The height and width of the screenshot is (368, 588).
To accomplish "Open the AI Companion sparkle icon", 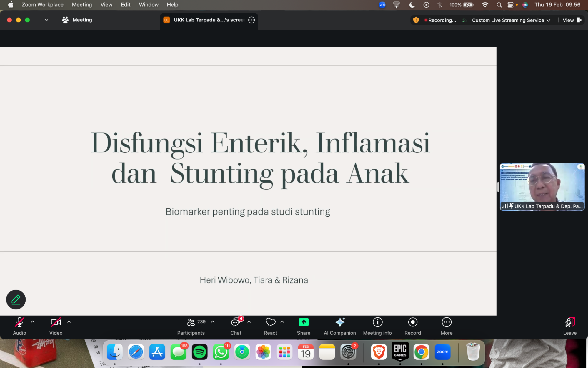I will coord(340,322).
